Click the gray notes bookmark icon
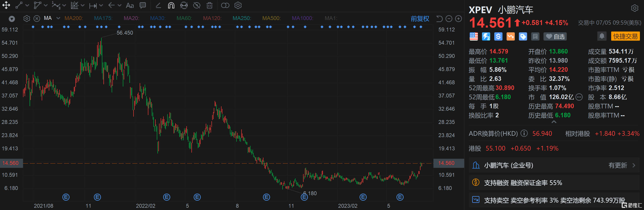This screenshot has height=210, width=644. click(x=535, y=36)
